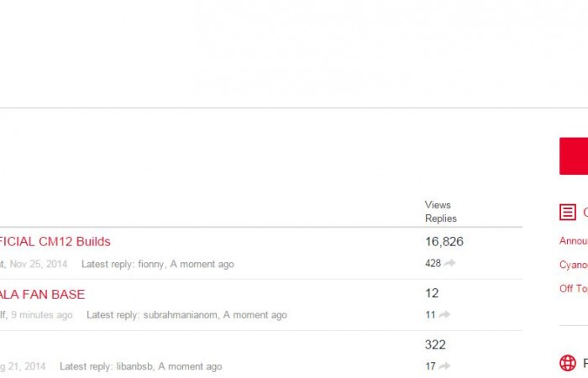The height and width of the screenshot is (378, 588).
Task: Sort threads by the Views header
Action: pos(438,205)
